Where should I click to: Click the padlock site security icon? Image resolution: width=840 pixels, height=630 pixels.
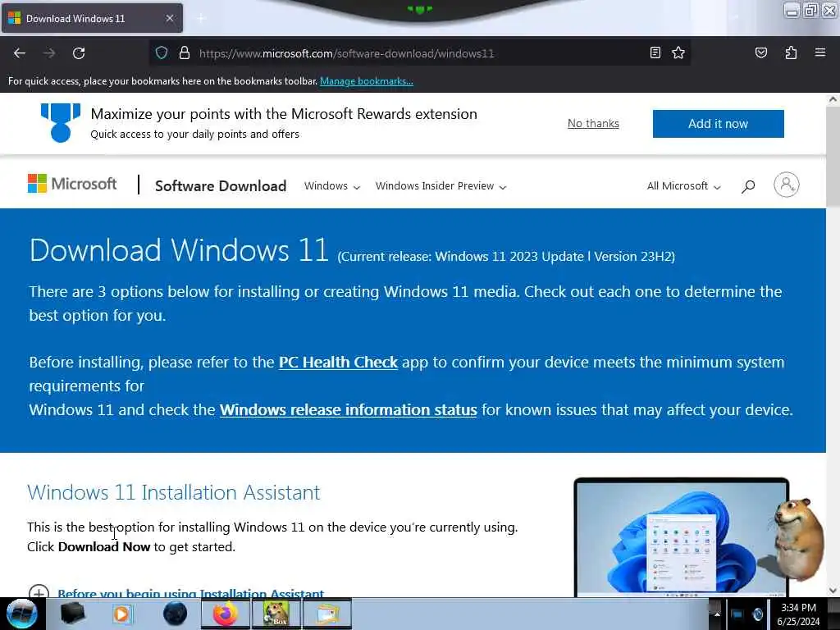[185, 52]
